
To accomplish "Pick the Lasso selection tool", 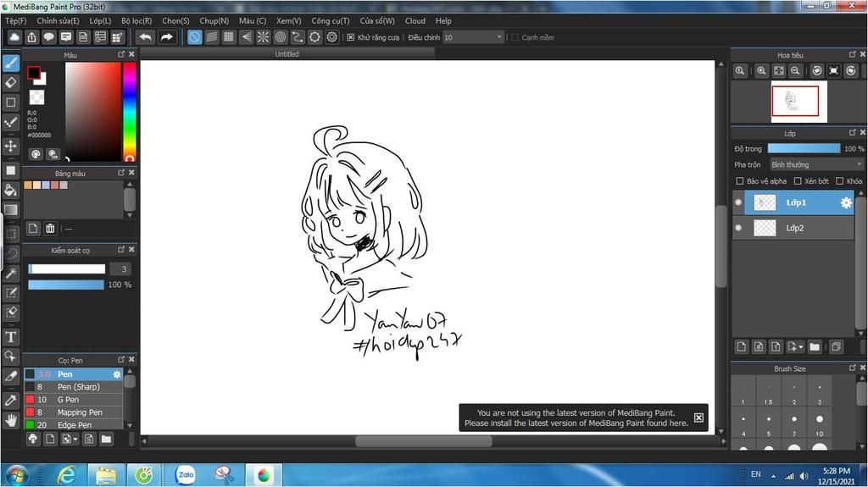I will pos(11,253).
